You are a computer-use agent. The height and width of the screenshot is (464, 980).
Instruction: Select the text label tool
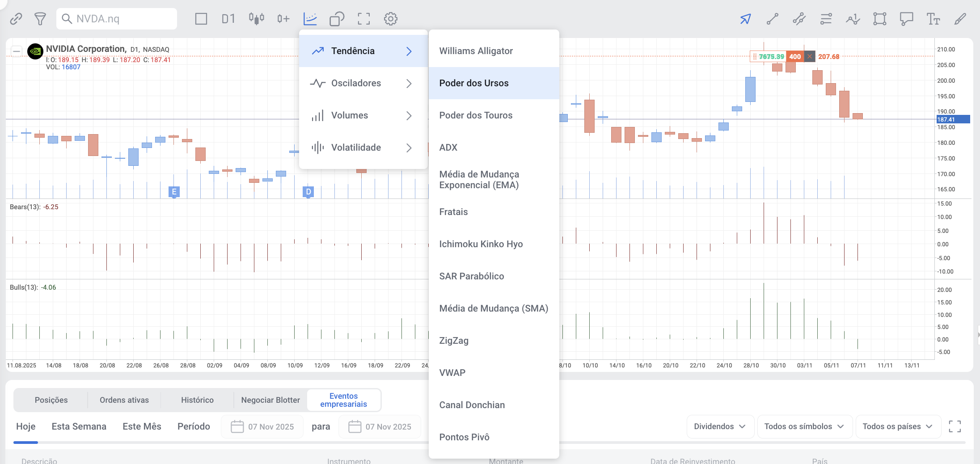click(934, 19)
